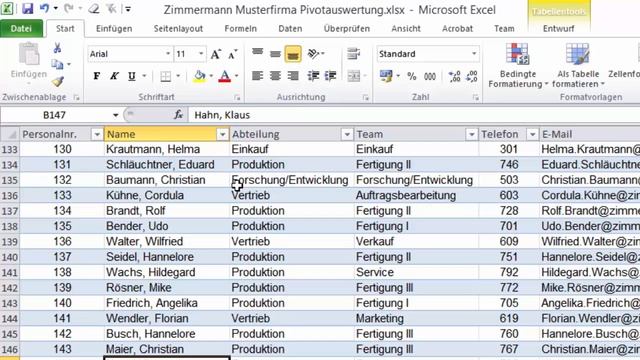This screenshot has width=640, height=360.
Task: Apply accounting currency number format icon
Action: [385, 76]
